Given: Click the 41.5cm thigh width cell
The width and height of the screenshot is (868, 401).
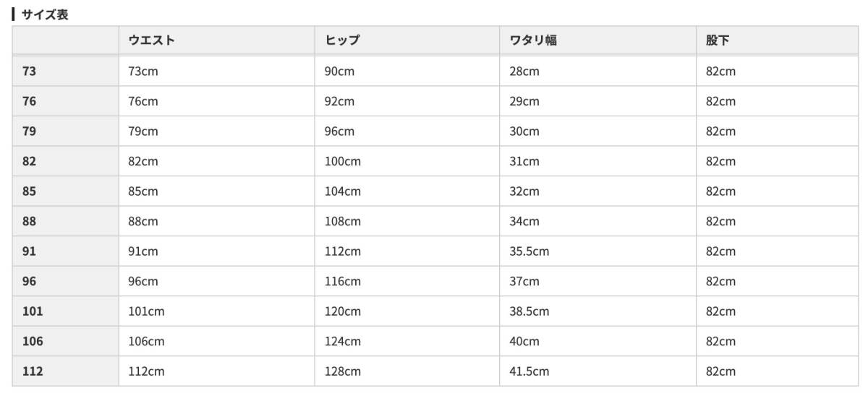Looking at the screenshot, I should [x=529, y=371].
